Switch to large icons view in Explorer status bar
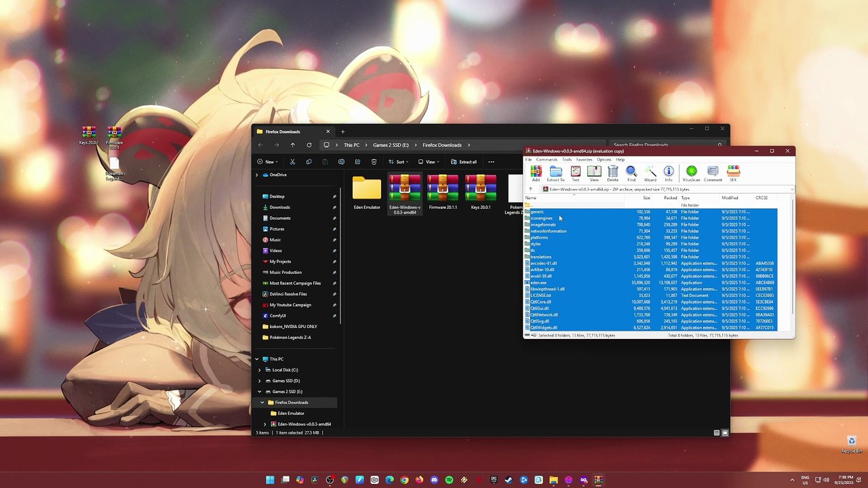This screenshot has width=868, height=488. click(725, 432)
